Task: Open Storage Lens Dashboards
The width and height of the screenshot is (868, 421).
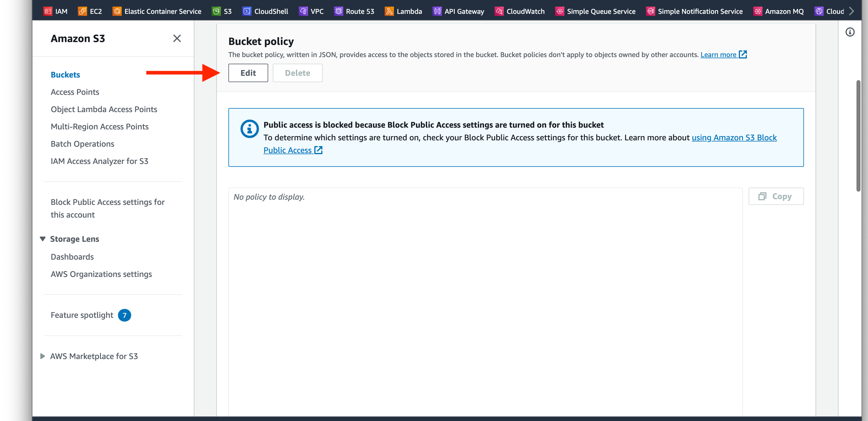Action: (x=72, y=257)
